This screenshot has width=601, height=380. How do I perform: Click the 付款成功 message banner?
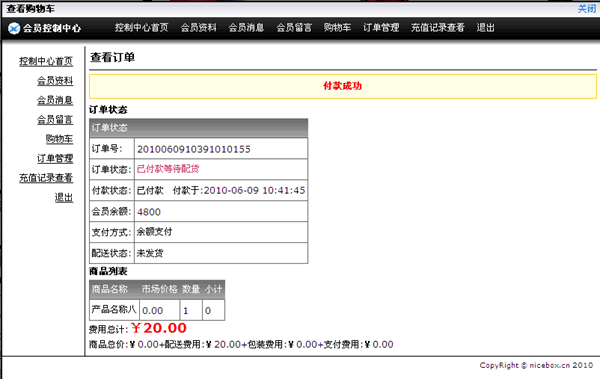point(343,86)
